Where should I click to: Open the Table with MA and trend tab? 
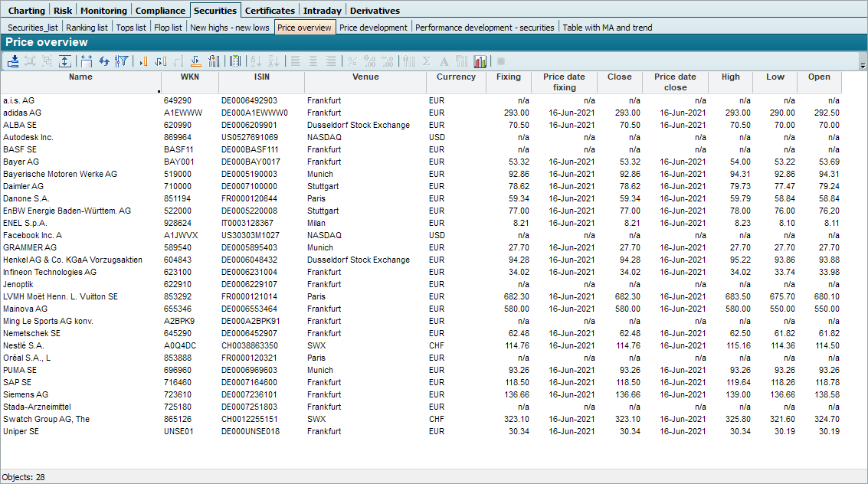click(608, 28)
